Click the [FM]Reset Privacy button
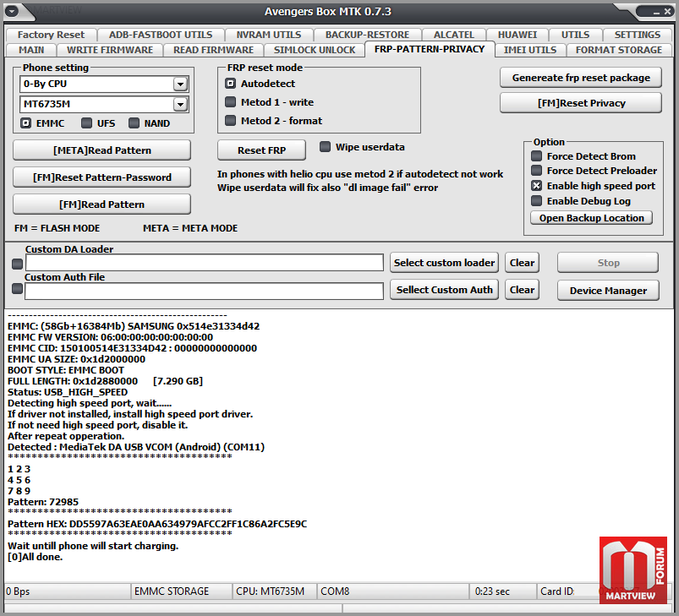This screenshot has width=679, height=616. (581, 103)
